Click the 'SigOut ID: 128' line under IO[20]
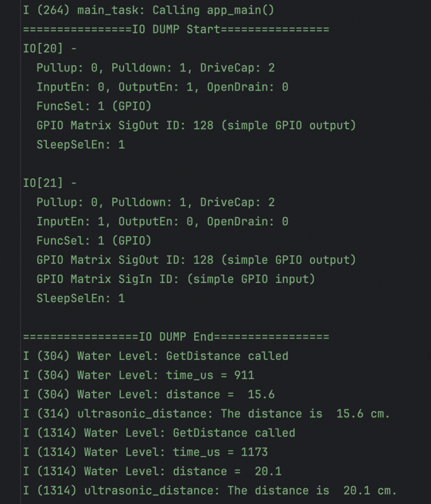431x504 pixels. pyautogui.click(x=196, y=126)
